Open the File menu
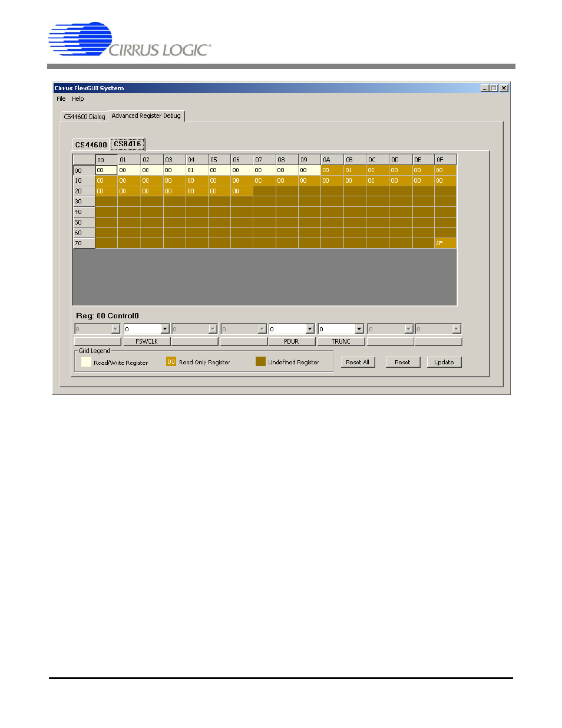Viewport: 562px width, 728px height. coord(61,99)
